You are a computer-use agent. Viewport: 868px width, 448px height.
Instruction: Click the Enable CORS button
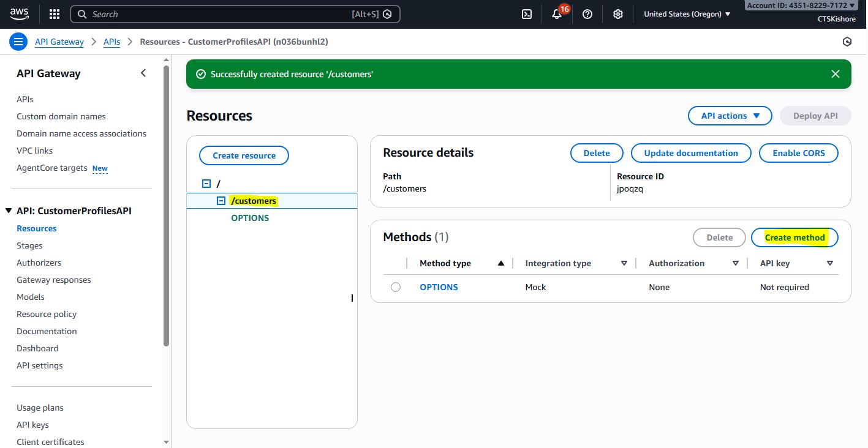click(798, 153)
